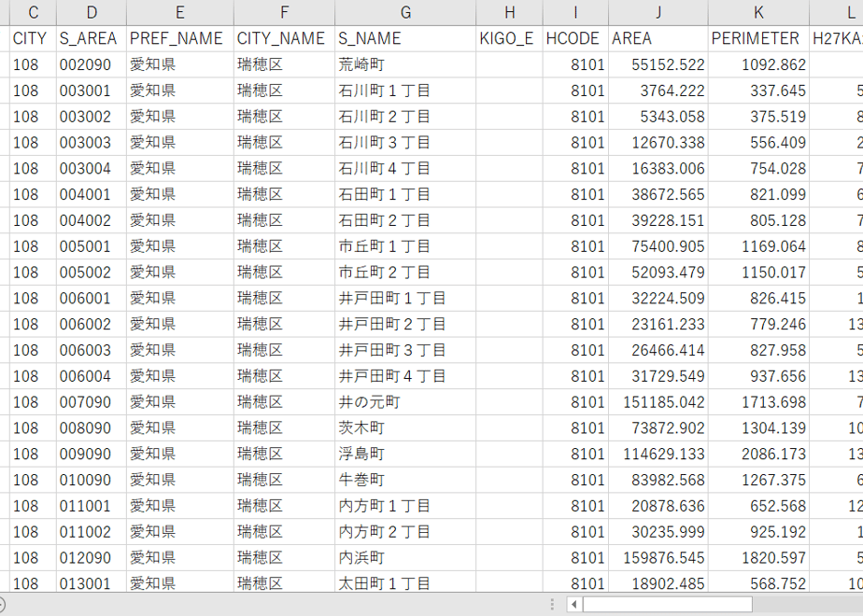This screenshot has height=616, width=863.
Task: Select cell containing 井戸田町４丁目
Action: [x=405, y=376]
